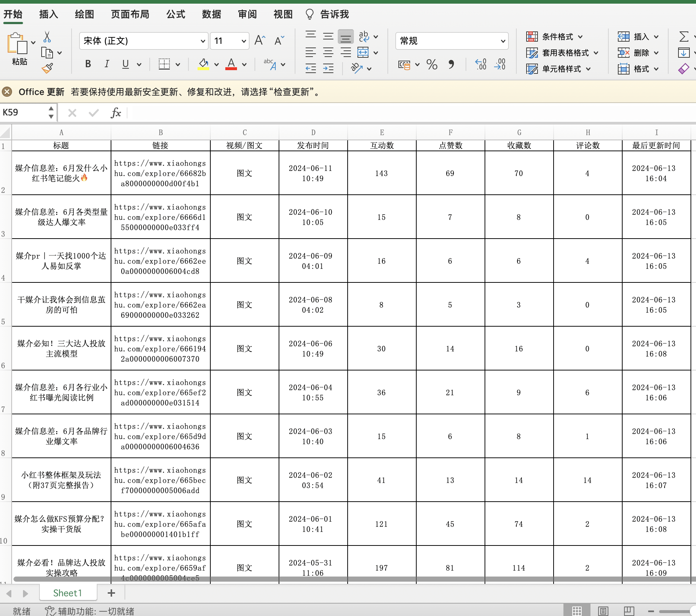
Task: Align text right
Action: tap(345, 52)
